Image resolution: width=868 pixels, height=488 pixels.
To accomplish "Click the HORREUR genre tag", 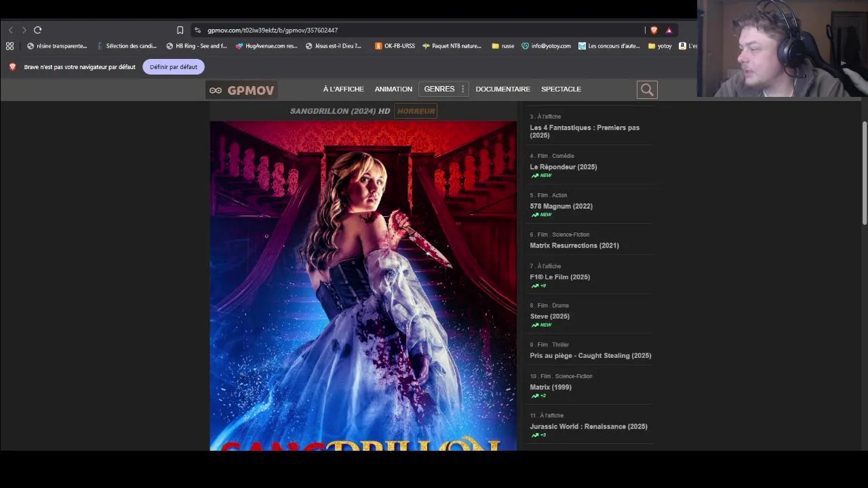I will (416, 110).
